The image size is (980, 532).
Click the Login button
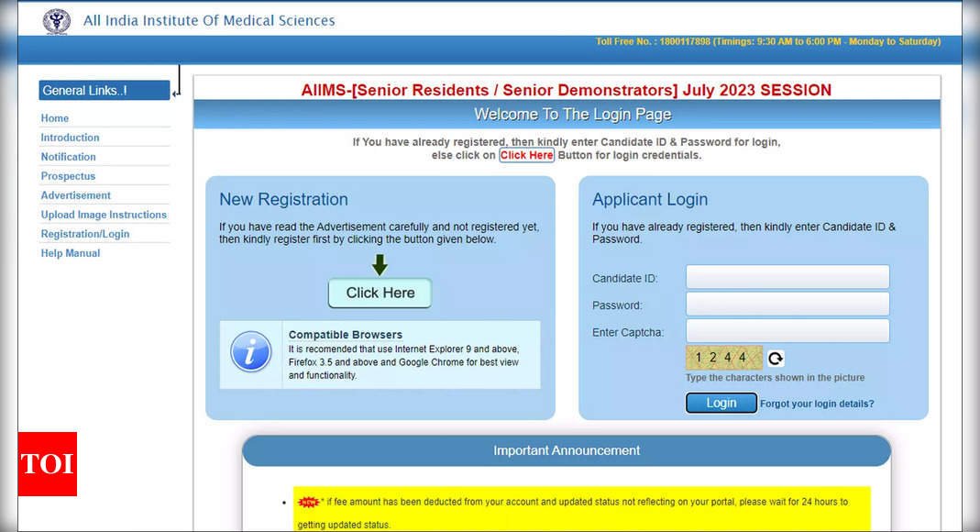[x=721, y=404]
